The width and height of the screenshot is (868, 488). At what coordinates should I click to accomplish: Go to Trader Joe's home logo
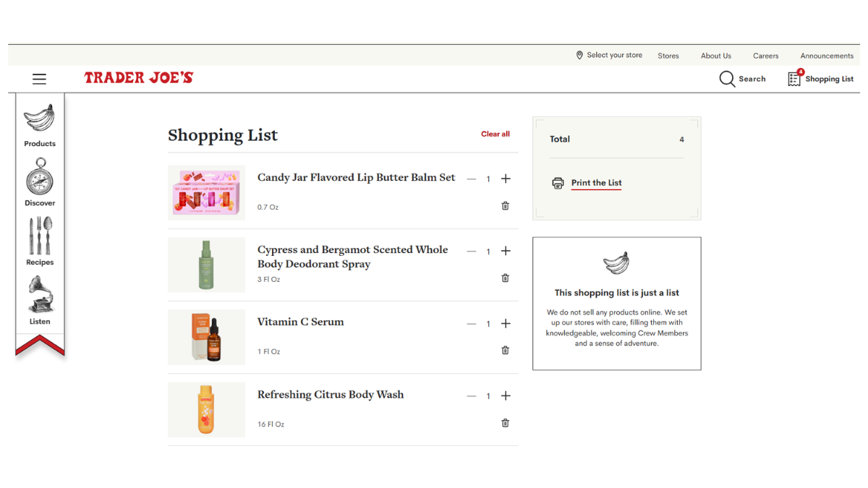pos(138,77)
